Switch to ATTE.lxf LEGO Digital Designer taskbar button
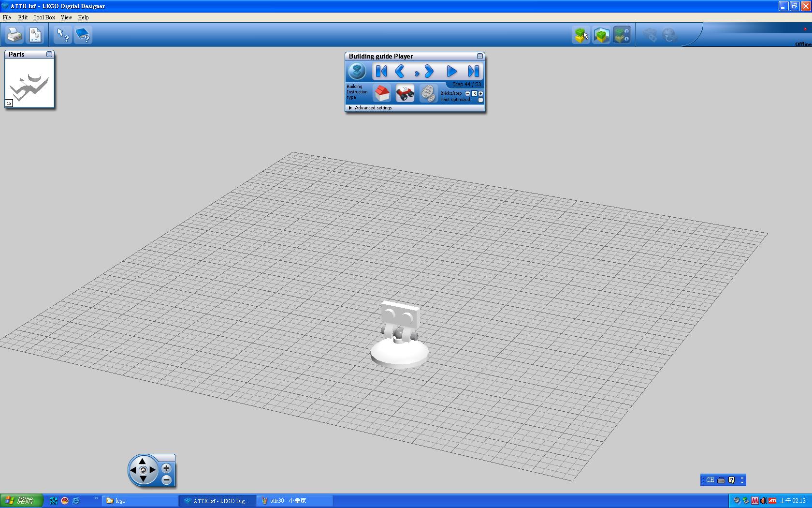Screen dimensions: 812x508 pos(217,501)
